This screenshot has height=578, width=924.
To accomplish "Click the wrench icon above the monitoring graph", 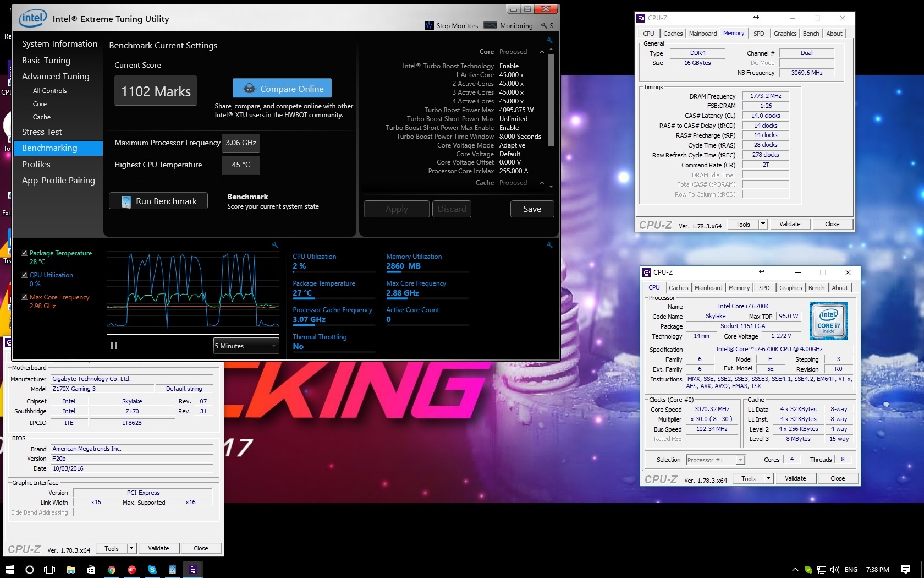I will (x=275, y=245).
